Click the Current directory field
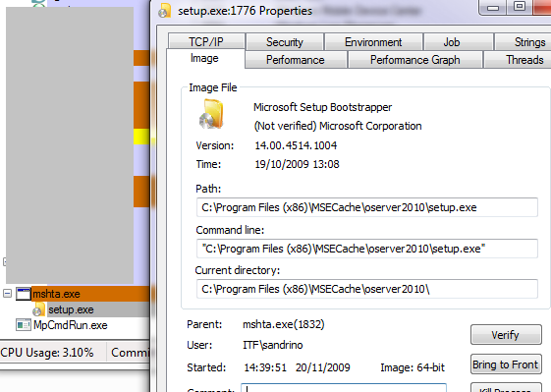 367,289
